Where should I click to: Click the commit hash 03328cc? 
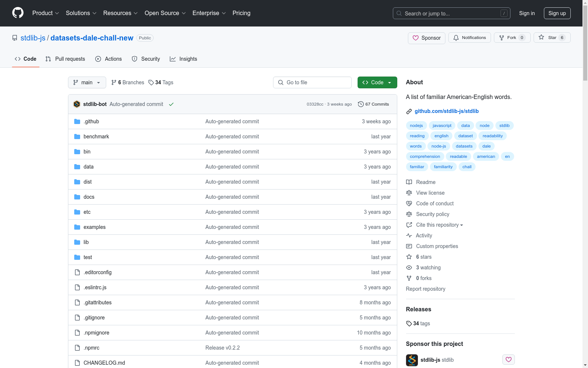point(315,104)
